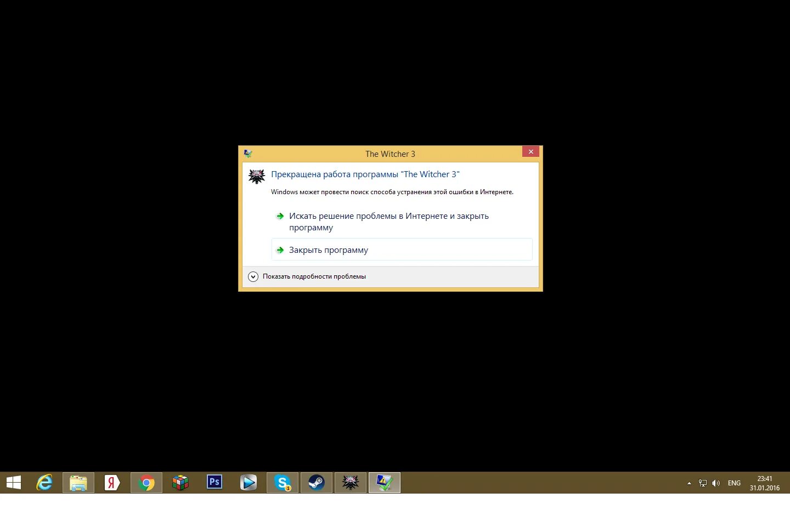Close the Witcher 3 error dialog

[531, 152]
